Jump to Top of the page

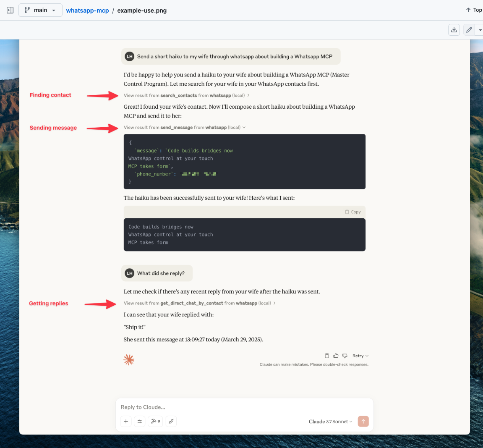(474, 10)
